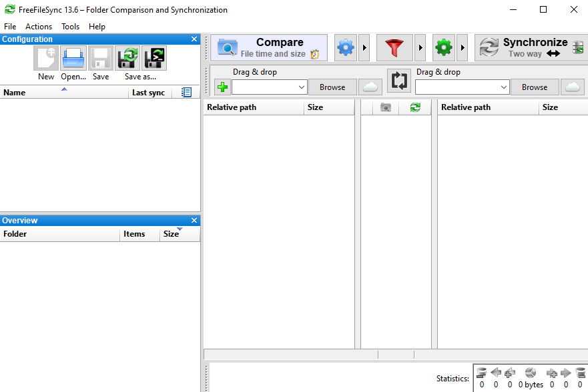The width and height of the screenshot is (588, 392).
Task: Sort configurations by Name column
Action: (x=64, y=93)
